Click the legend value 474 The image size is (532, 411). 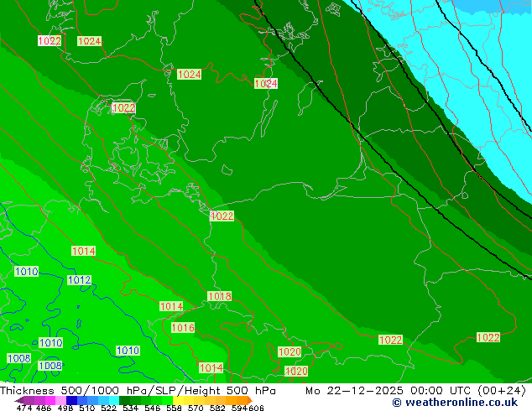point(24,408)
